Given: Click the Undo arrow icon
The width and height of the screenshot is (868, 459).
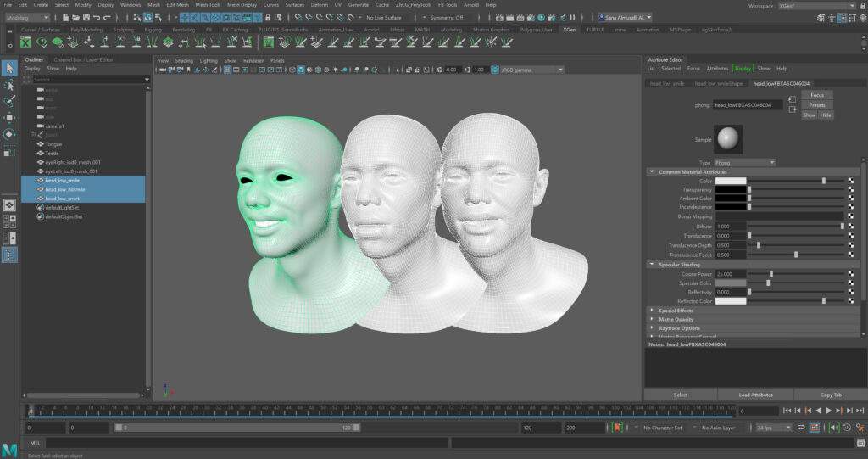Looking at the screenshot, I should tap(96, 17).
